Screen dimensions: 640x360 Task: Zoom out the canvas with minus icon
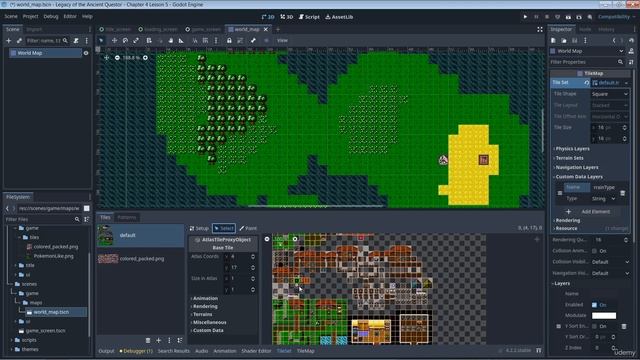117,58
